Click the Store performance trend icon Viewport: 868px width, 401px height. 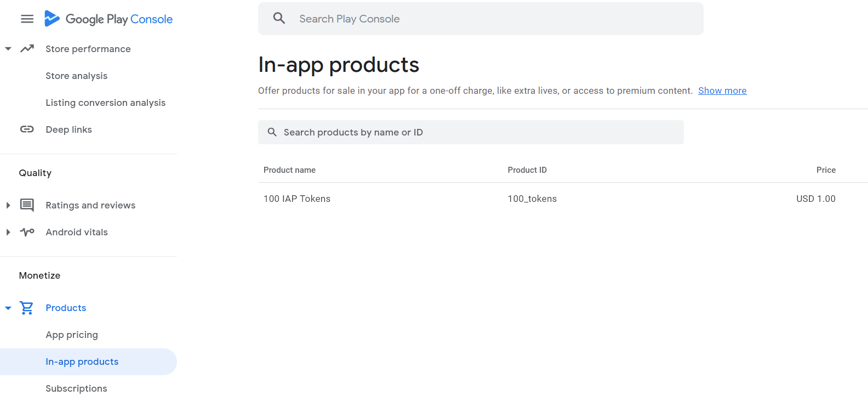coord(27,49)
